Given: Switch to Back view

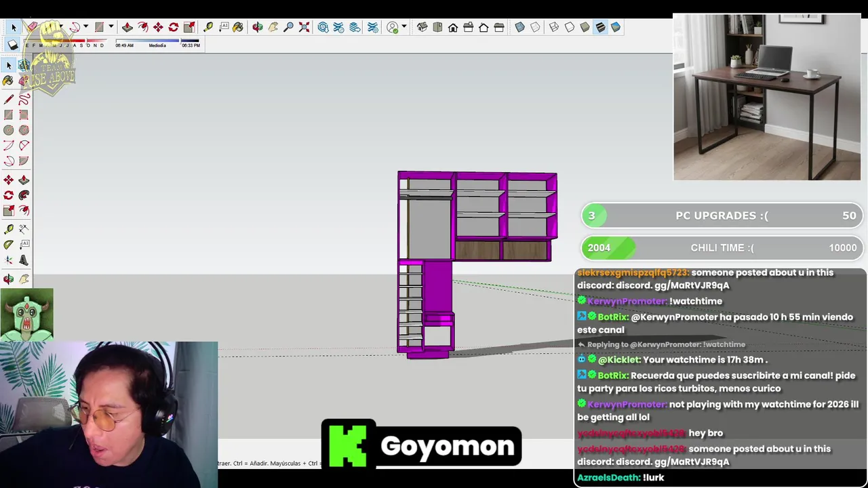Looking at the screenshot, I should 484,27.
